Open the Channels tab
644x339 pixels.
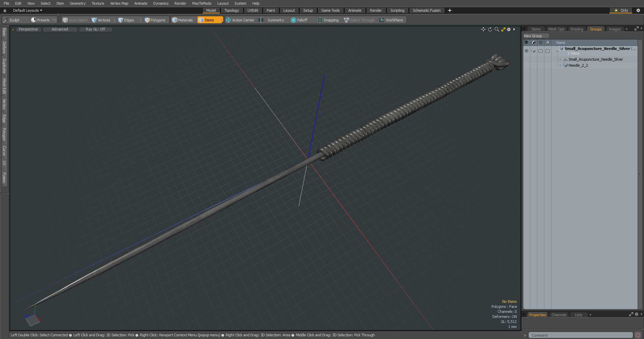tap(559, 315)
